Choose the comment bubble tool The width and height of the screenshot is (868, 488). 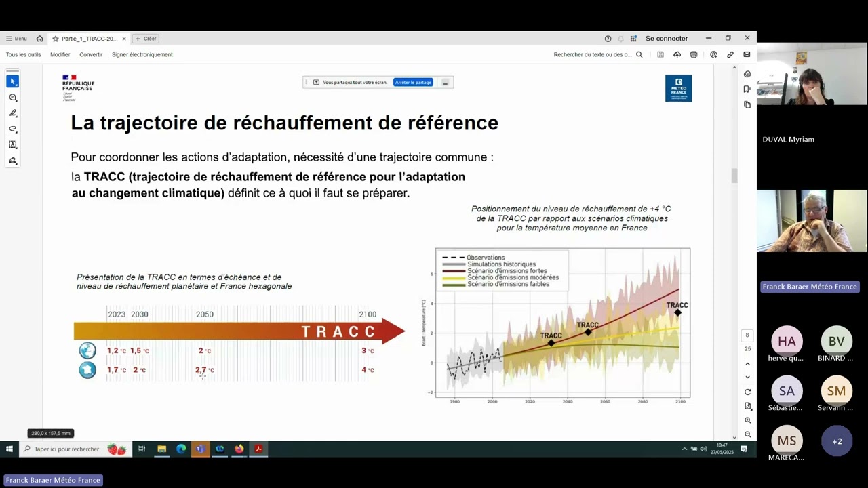point(12,98)
